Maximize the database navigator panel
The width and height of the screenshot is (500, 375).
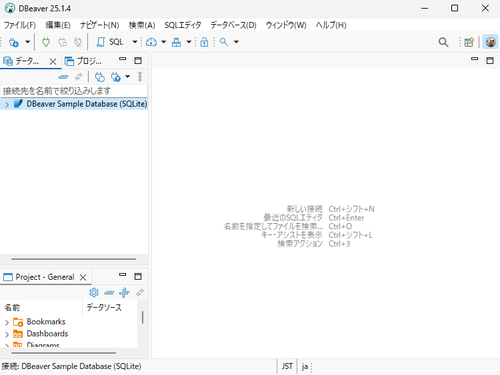pyautogui.click(x=138, y=61)
